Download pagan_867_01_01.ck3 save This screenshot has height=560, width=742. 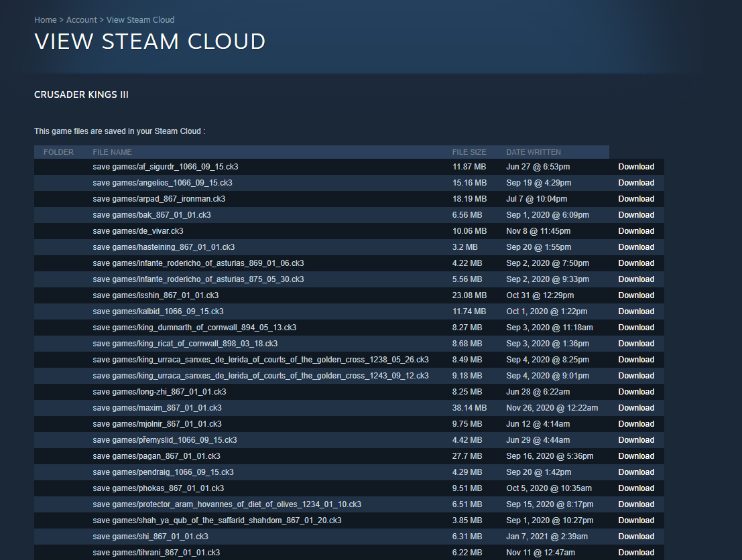636,456
